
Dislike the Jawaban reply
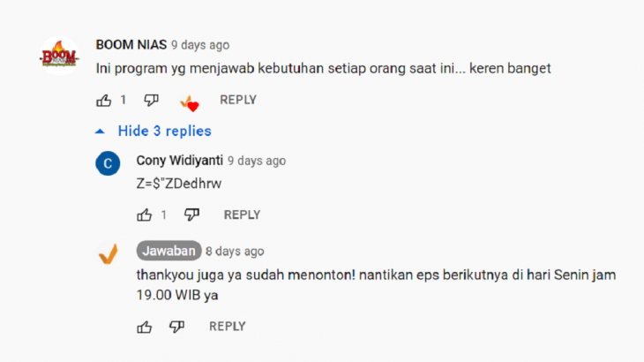click(177, 327)
